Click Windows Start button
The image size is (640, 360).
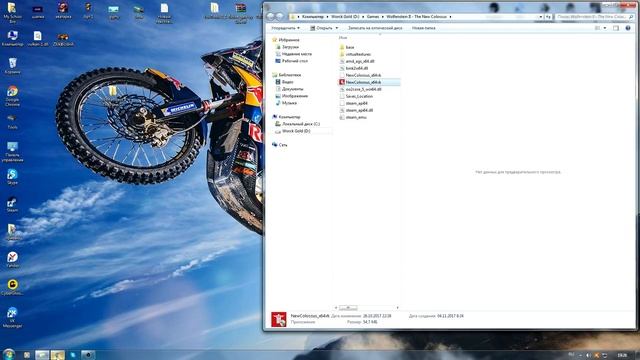click(x=8, y=354)
